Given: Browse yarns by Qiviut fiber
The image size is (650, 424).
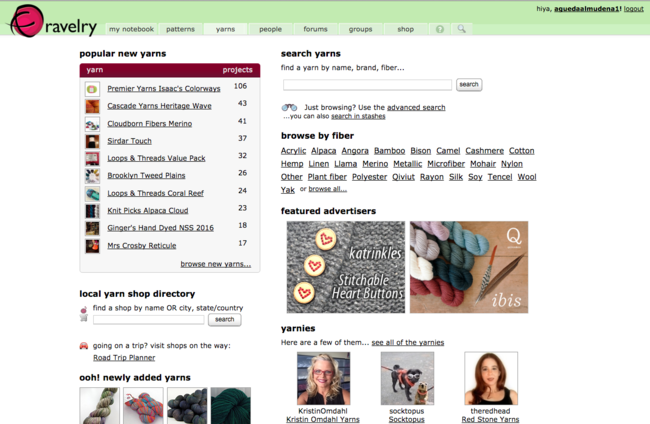Looking at the screenshot, I should pos(403,177).
